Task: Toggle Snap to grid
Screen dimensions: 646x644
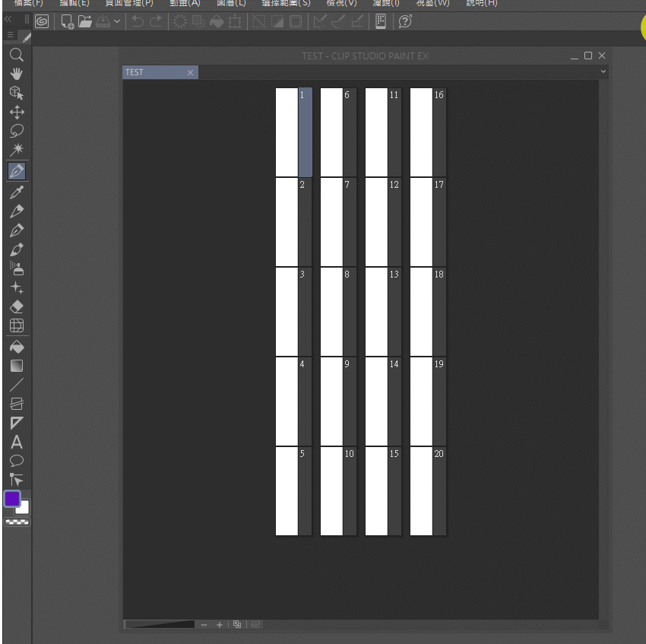Action: (x=356, y=21)
